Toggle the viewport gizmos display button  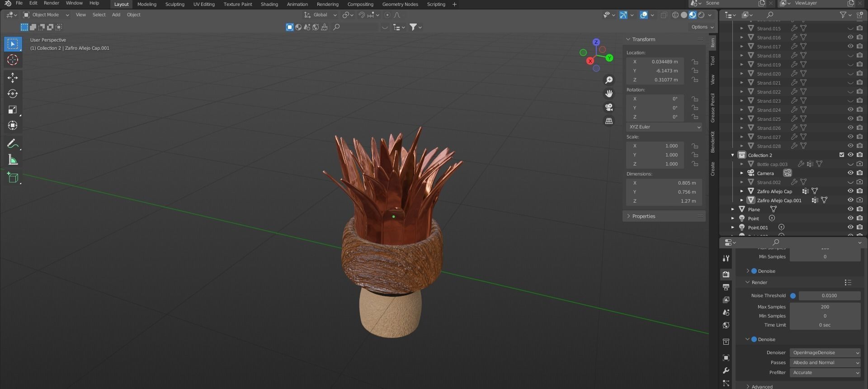[x=623, y=15]
